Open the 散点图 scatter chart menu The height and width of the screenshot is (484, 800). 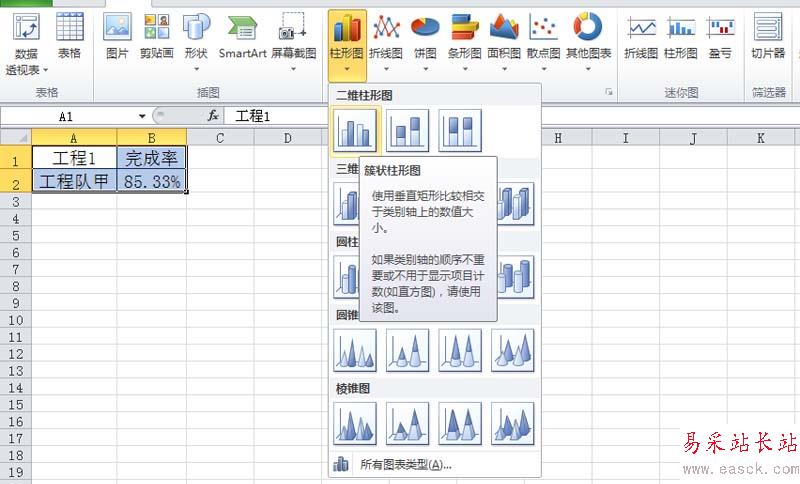(543, 42)
